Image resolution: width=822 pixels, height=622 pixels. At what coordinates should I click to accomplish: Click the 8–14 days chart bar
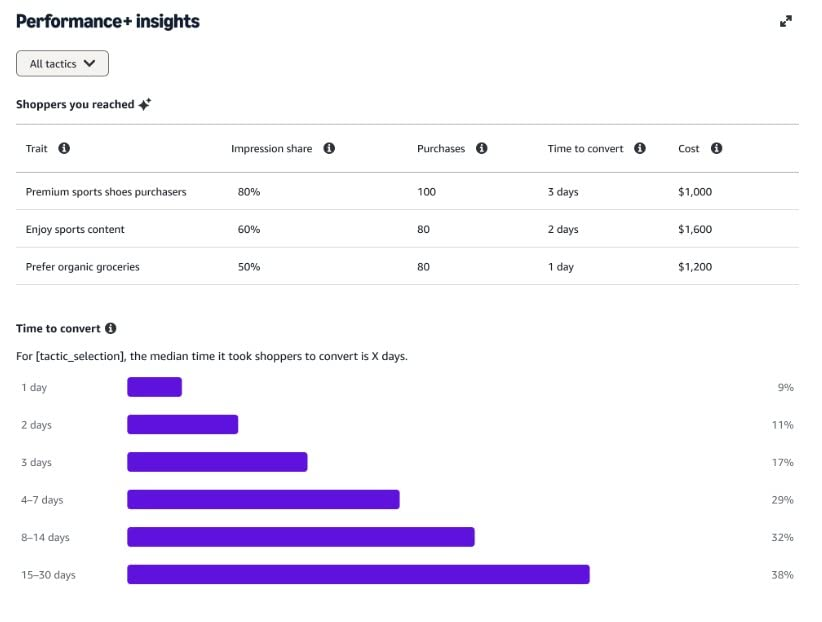tap(300, 537)
